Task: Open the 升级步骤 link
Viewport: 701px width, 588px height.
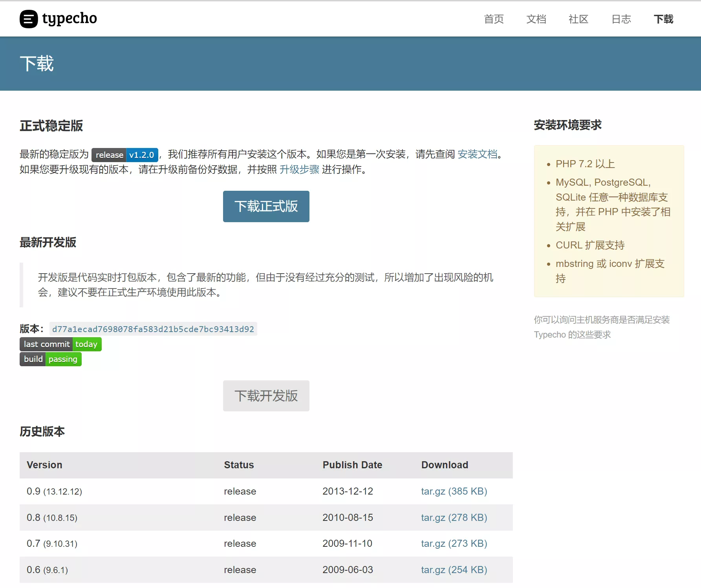Action: (x=299, y=170)
